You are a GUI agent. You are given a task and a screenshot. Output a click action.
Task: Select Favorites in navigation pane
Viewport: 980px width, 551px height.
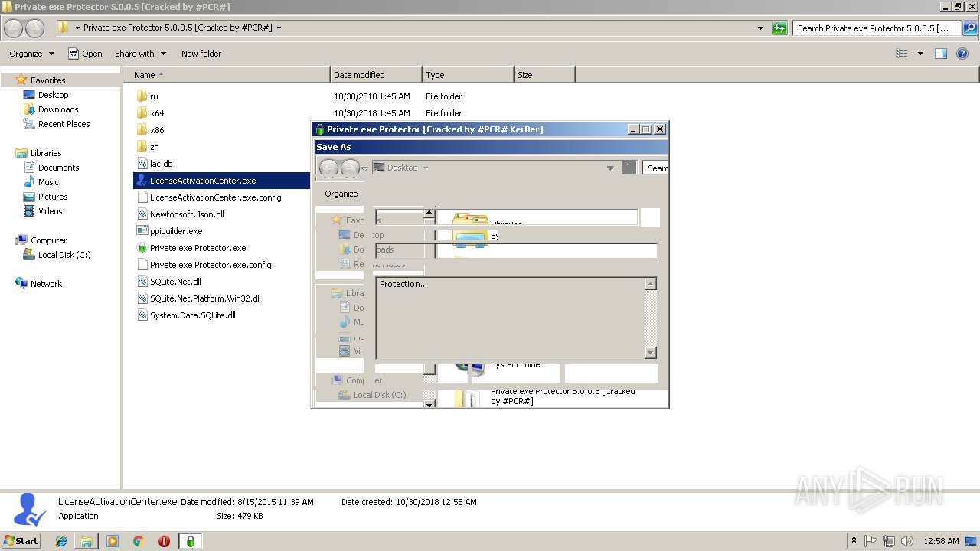coord(47,80)
